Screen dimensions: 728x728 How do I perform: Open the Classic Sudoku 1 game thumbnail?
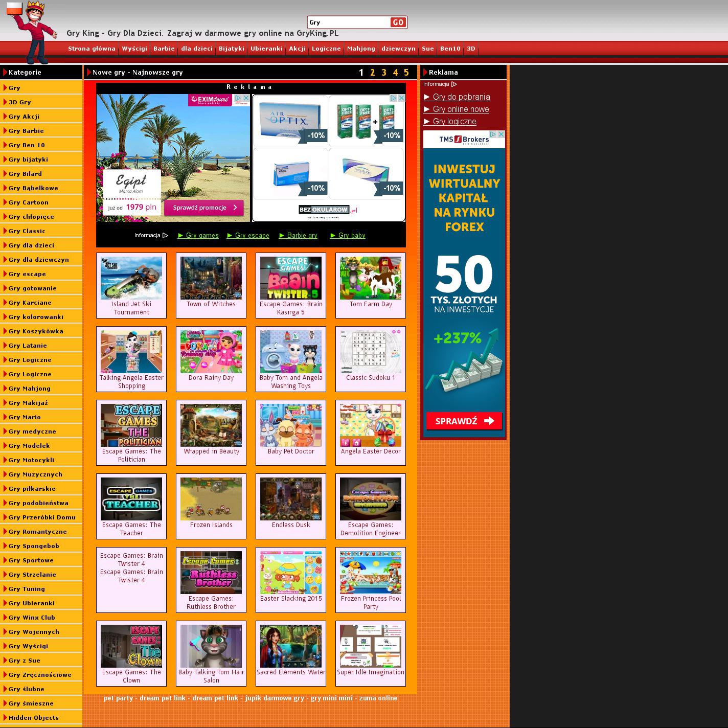coord(371,352)
